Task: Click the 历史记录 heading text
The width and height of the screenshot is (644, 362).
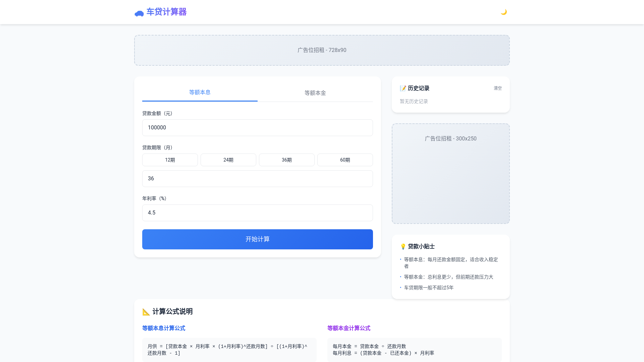Action: coord(419,88)
